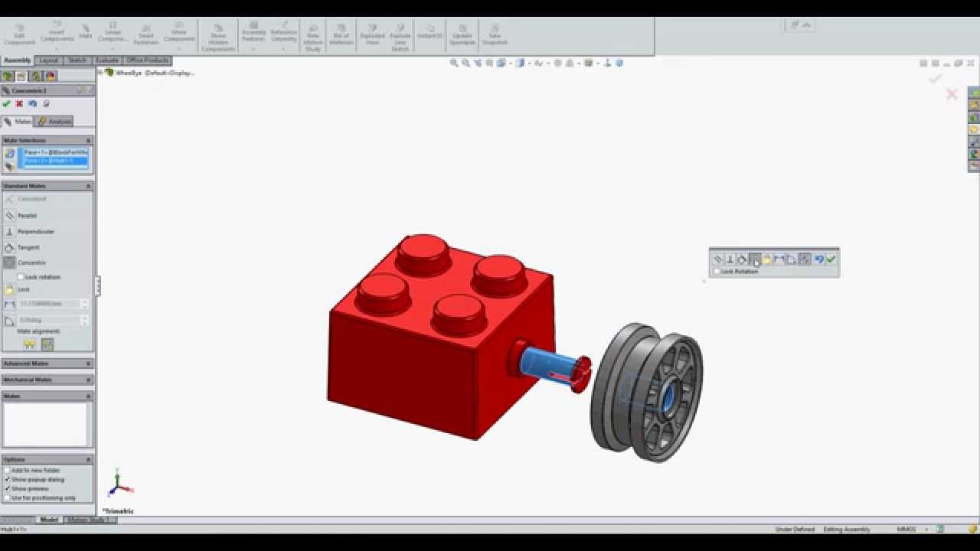Select the Lock mate option
This screenshot has width=980, height=551.
click(17, 289)
